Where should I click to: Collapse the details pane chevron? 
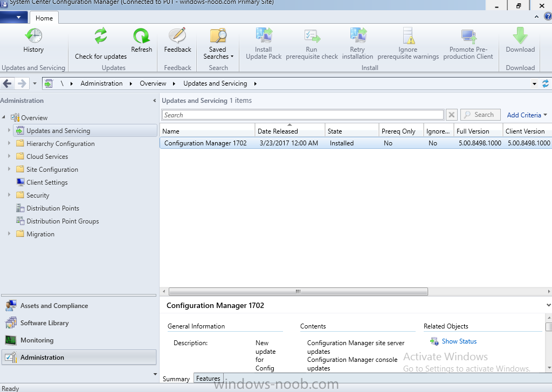coord(548,305)
